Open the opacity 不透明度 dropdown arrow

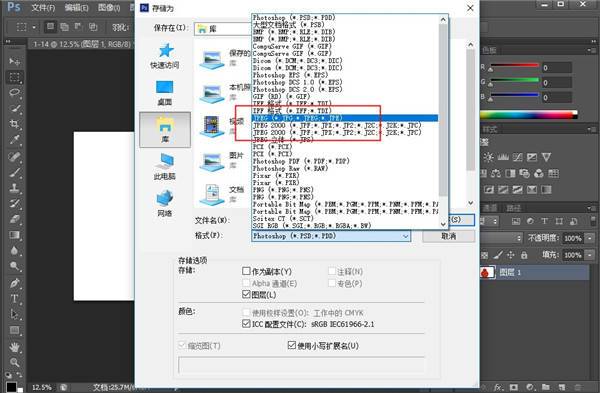(x=590, y=238)
